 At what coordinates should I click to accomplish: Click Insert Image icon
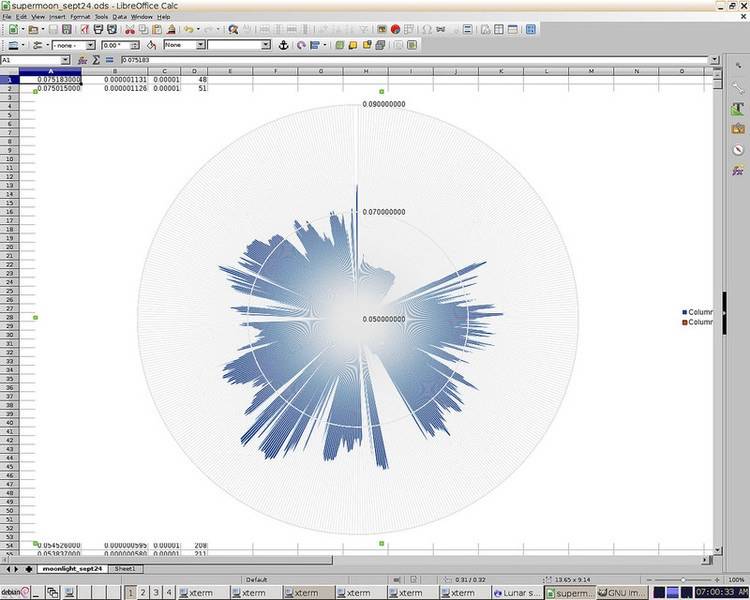coord(382,30)
